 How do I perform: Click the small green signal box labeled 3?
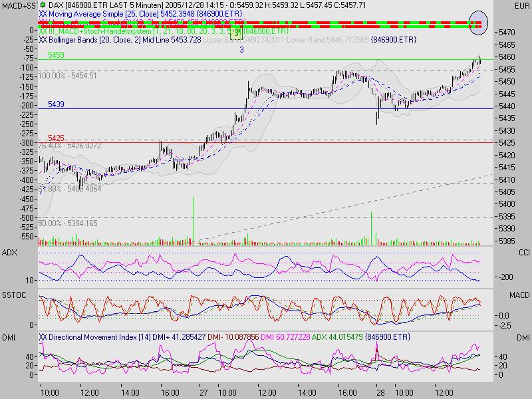click(x=237, y=33)
